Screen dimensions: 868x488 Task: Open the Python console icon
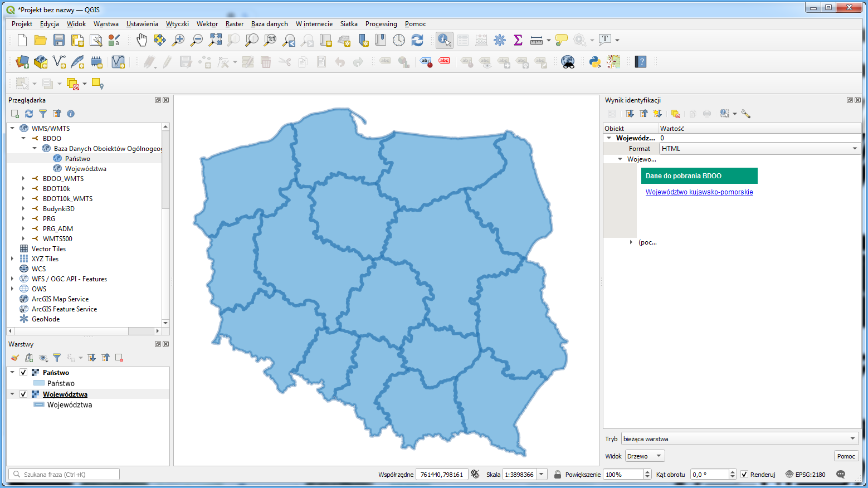pyautogui.click(x=595, y=62)
